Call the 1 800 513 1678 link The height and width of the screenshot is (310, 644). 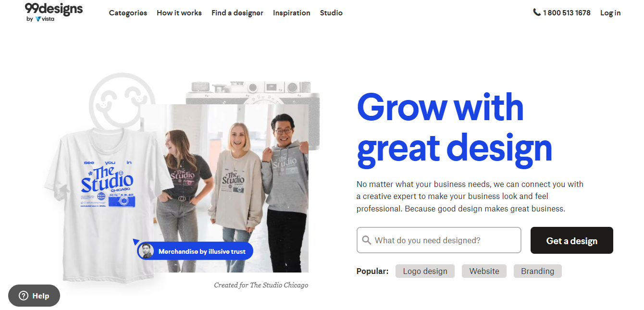pos(562,13)
